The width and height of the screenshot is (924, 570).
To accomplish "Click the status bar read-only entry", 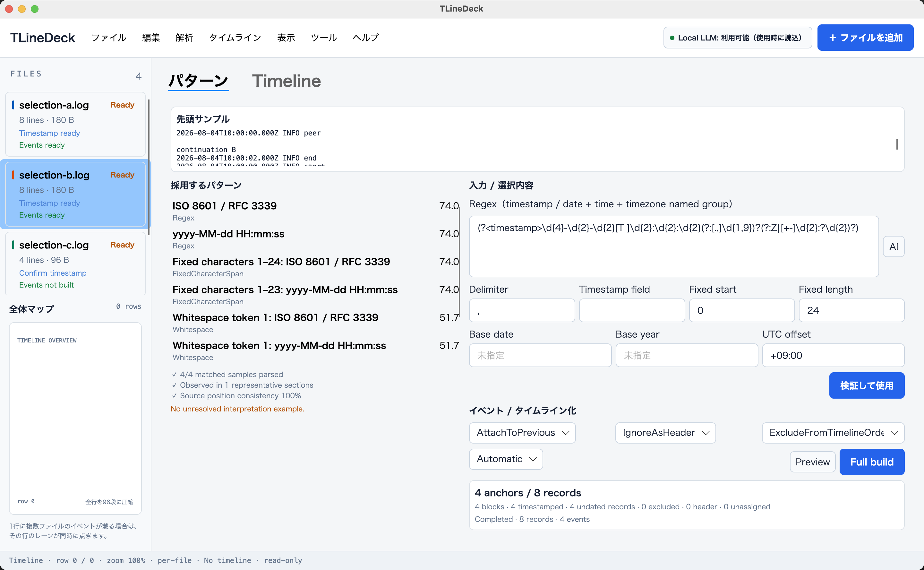I will coord(283,560).
